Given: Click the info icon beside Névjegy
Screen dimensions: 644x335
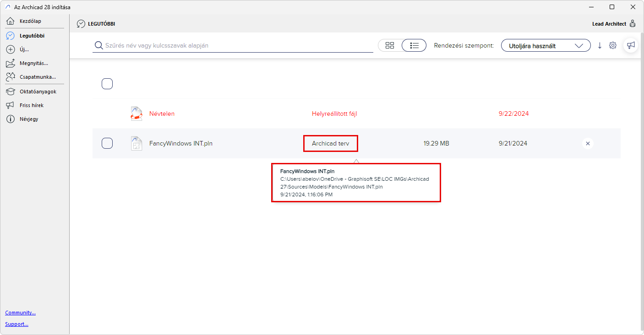Looking at the screenshot, I should (11, 119).
